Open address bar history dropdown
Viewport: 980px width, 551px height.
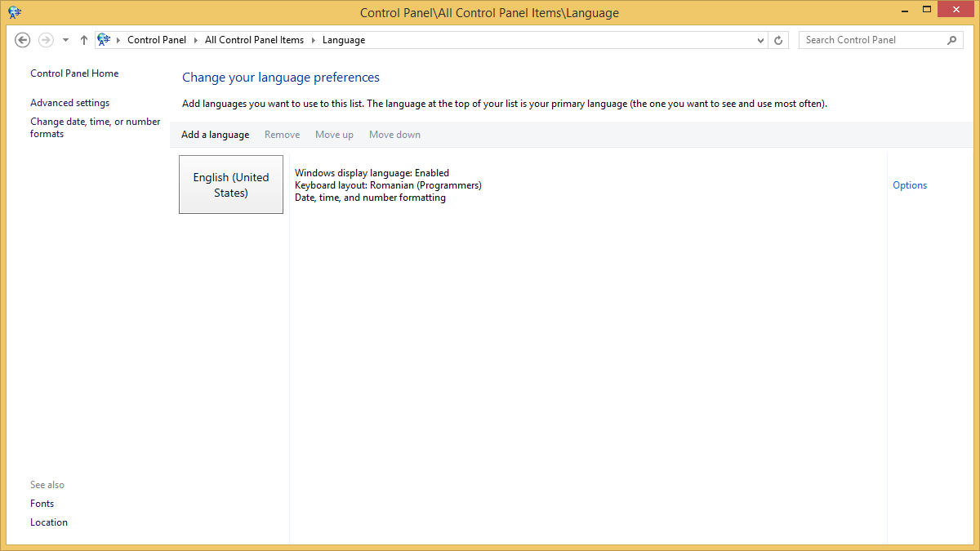(x=760, y=40)
